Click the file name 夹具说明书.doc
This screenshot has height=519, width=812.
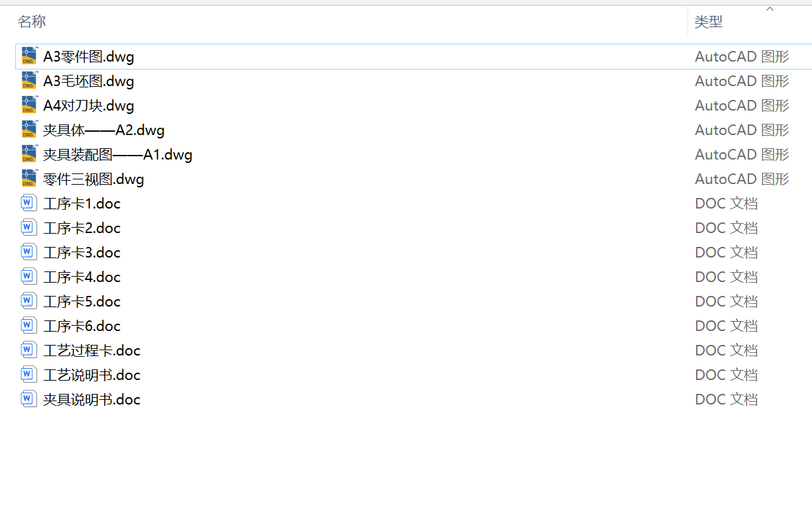tap(92, 400)
